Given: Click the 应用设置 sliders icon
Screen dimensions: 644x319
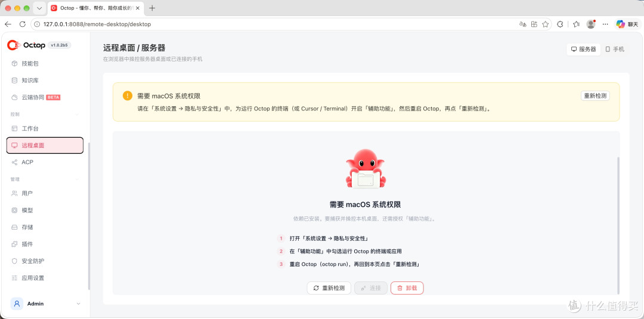Looking at the screenshot, I should click(14, 278).
